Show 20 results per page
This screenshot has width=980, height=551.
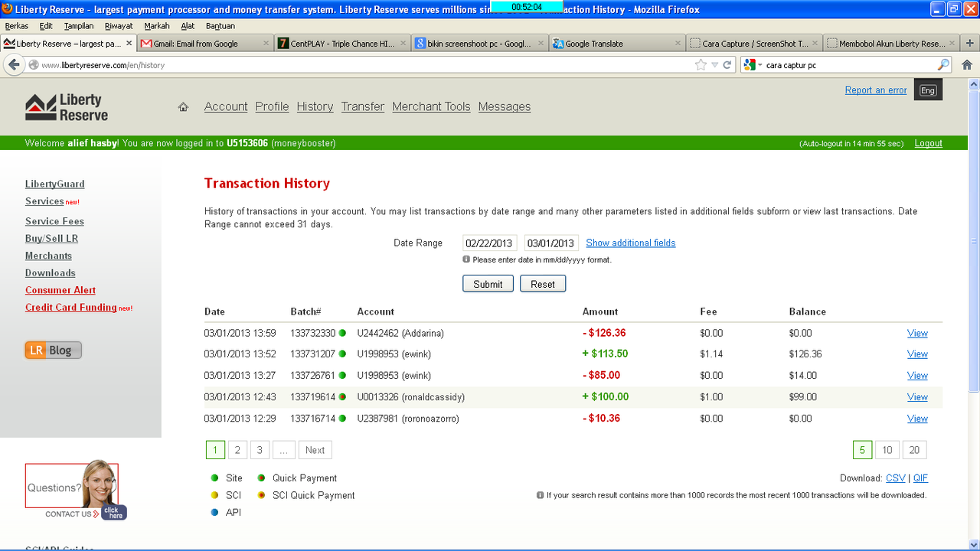point(914,450)
